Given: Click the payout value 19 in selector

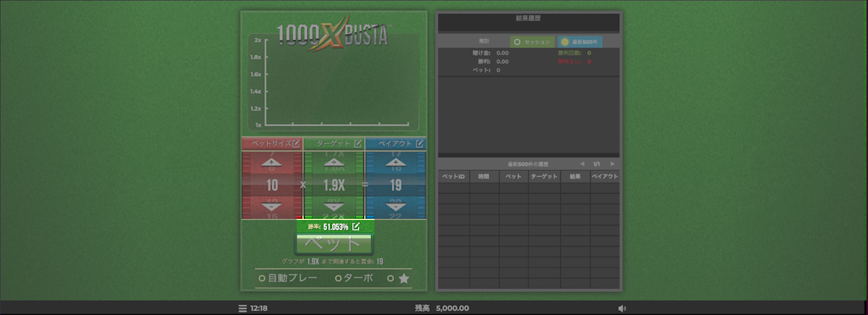Looking at the screenshot, I should pos(396,184).
